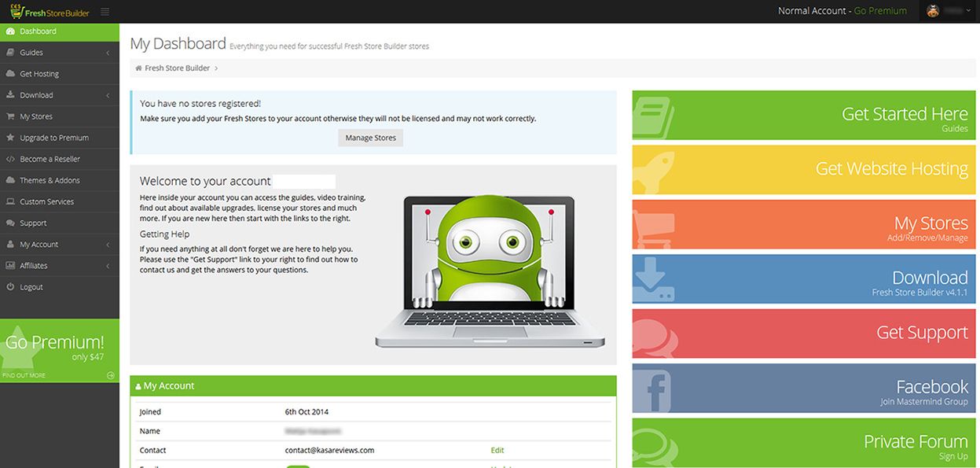Click the rocket icon on Hosting tile
This screenshot has height=468, width=980.
(x=654, y=171)
